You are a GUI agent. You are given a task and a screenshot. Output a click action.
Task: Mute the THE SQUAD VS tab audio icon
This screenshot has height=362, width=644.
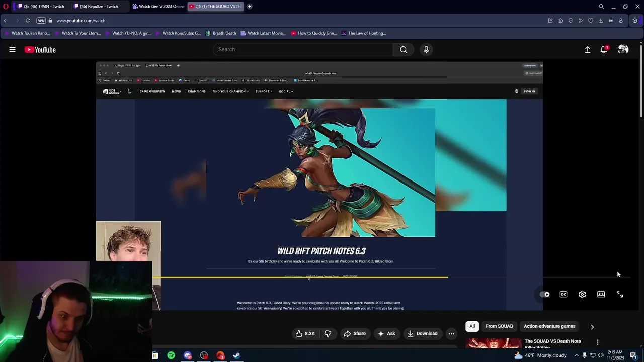(x=198, y=6)
